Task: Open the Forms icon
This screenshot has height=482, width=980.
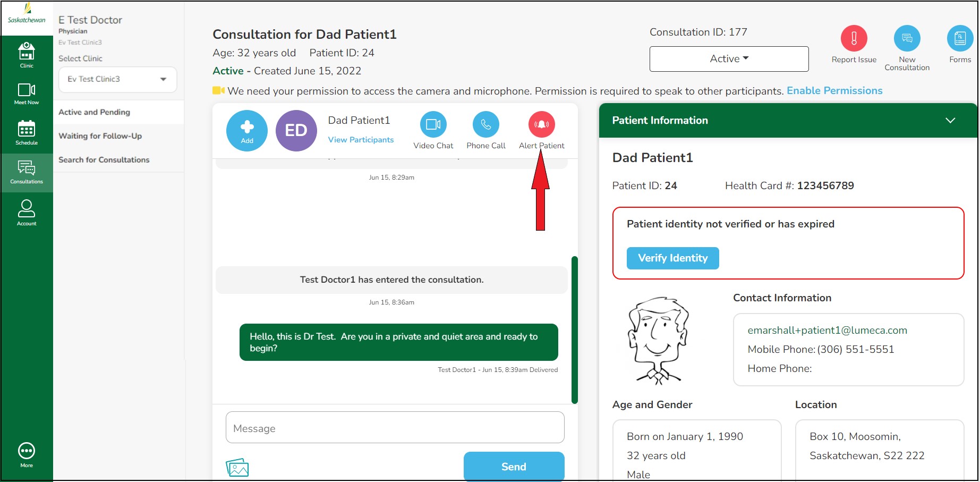Action: click(x=960, y=39)
